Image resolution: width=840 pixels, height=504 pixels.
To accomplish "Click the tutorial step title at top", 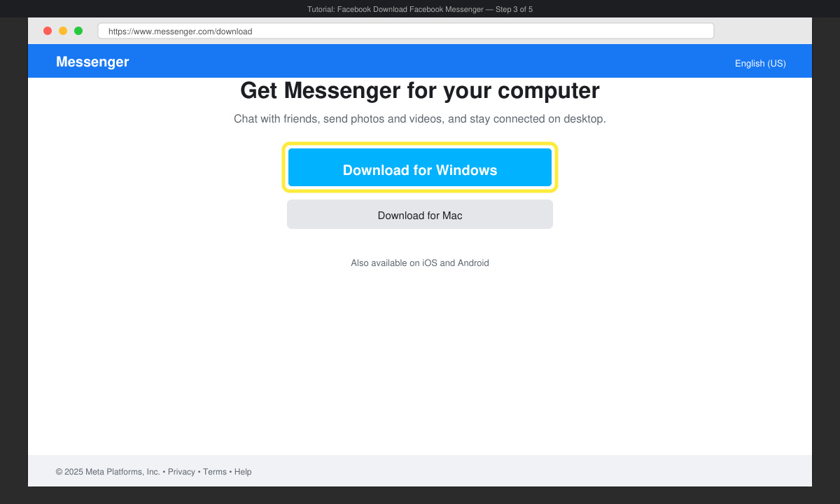I will point(420,9).
